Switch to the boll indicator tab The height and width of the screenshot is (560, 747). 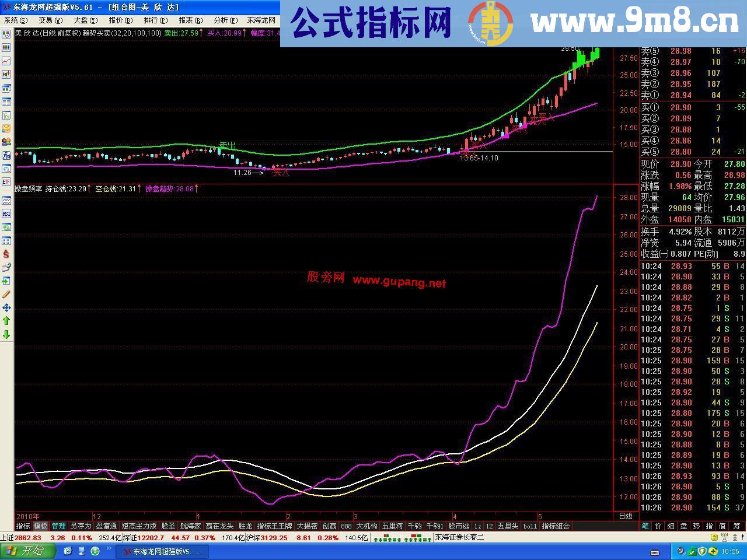pyautogui.click(x=530, y=526)
